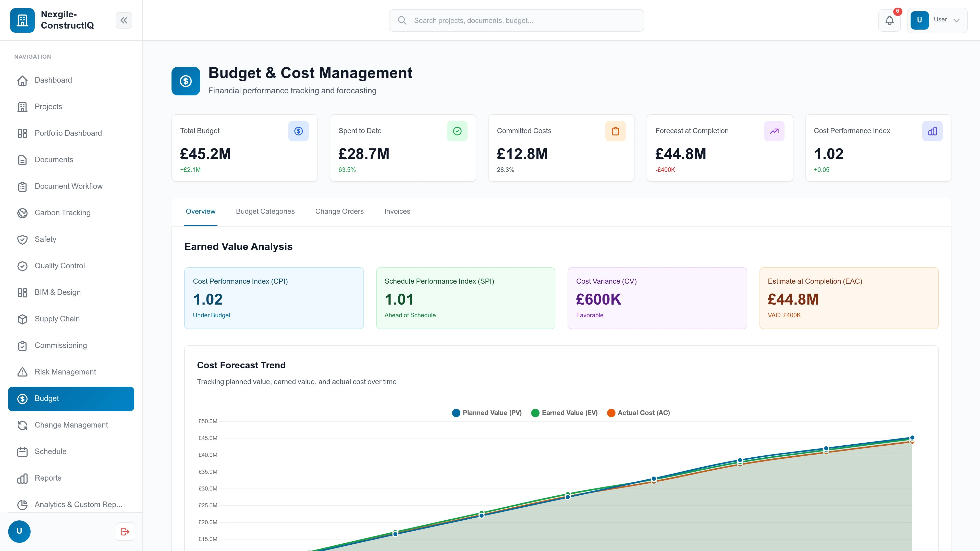Open the Carbon Tracking section
980x551 pixels.
pyautogui.click(x=63, y=212)
